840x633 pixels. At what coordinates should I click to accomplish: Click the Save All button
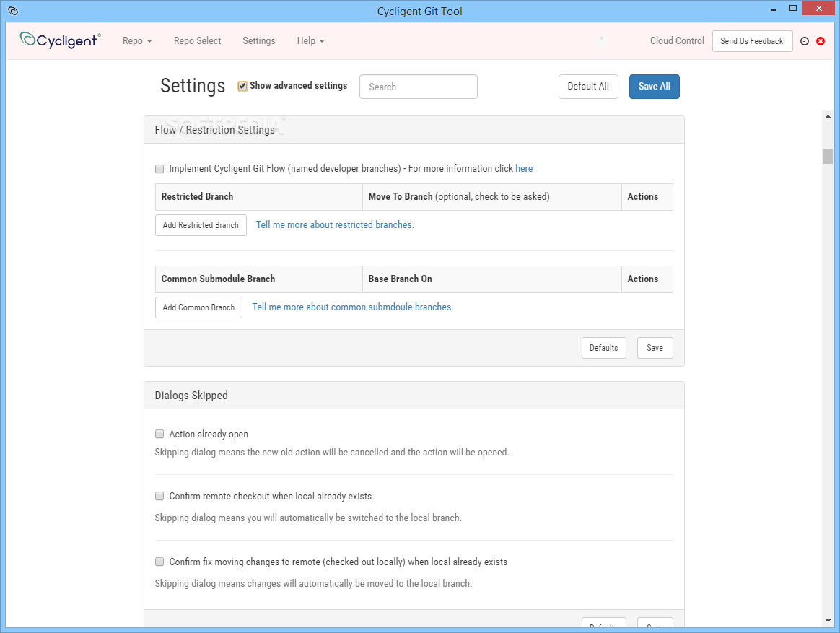coord(654,87)
